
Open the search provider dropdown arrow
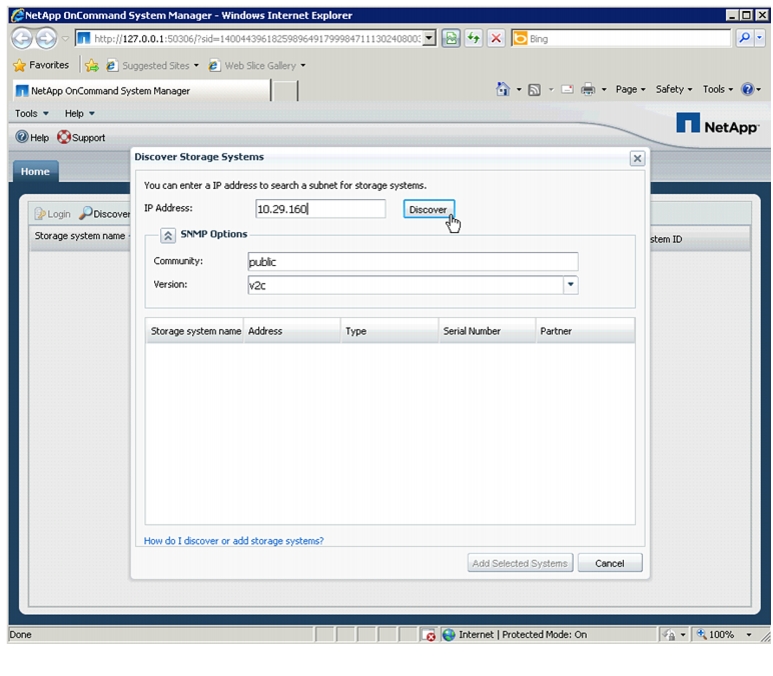pyautogui.click(x=760, y=38)
